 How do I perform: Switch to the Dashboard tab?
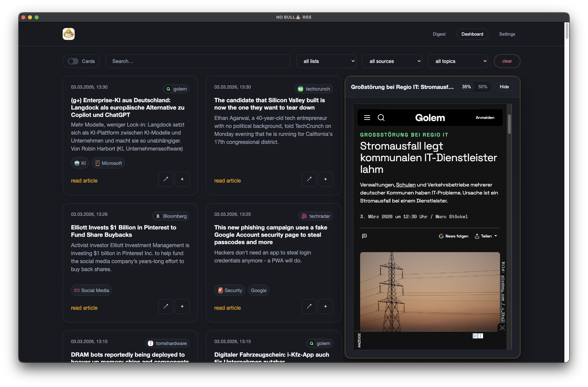tap(472, 34)
